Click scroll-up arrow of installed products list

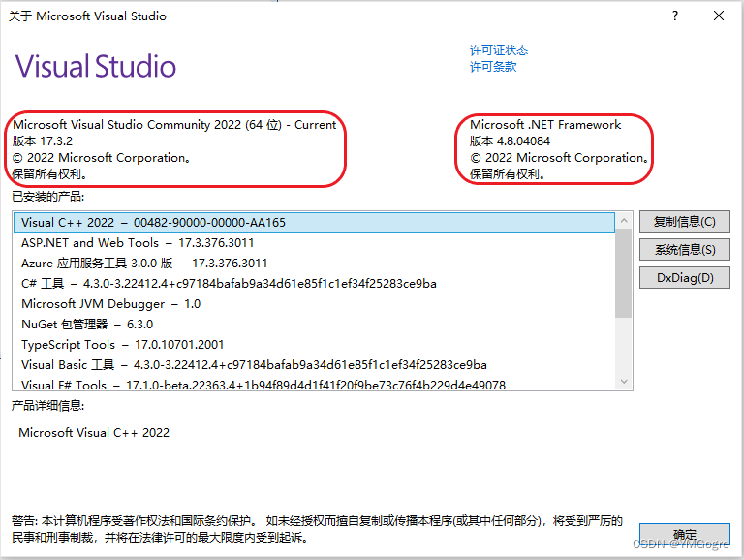[x=624, y=220]
